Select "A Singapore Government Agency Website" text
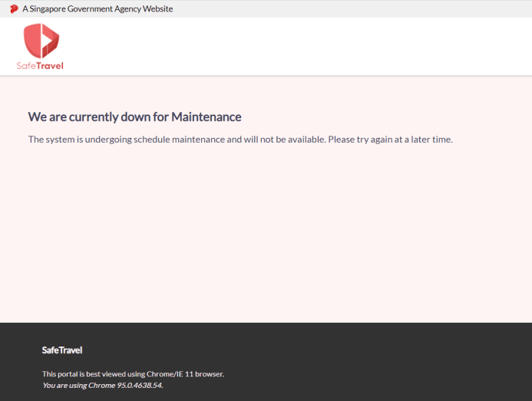 point(97,9)
